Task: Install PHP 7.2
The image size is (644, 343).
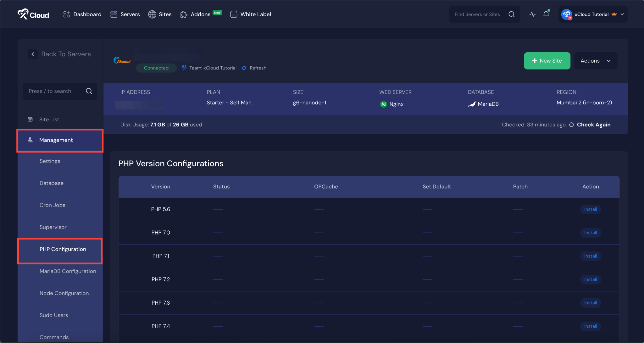Action: (590, 279)
